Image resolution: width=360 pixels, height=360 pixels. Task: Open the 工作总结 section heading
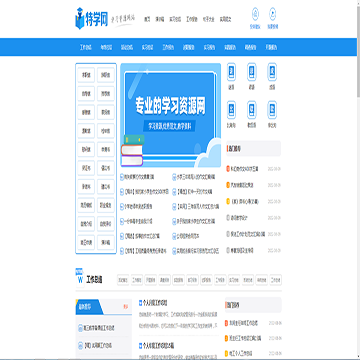[x=94, y=280]
